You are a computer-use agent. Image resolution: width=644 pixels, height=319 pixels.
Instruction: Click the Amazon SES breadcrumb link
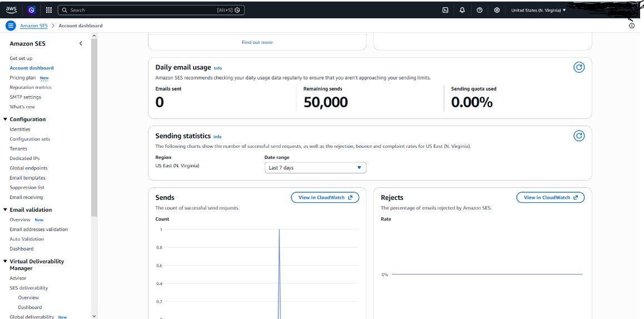34,26
